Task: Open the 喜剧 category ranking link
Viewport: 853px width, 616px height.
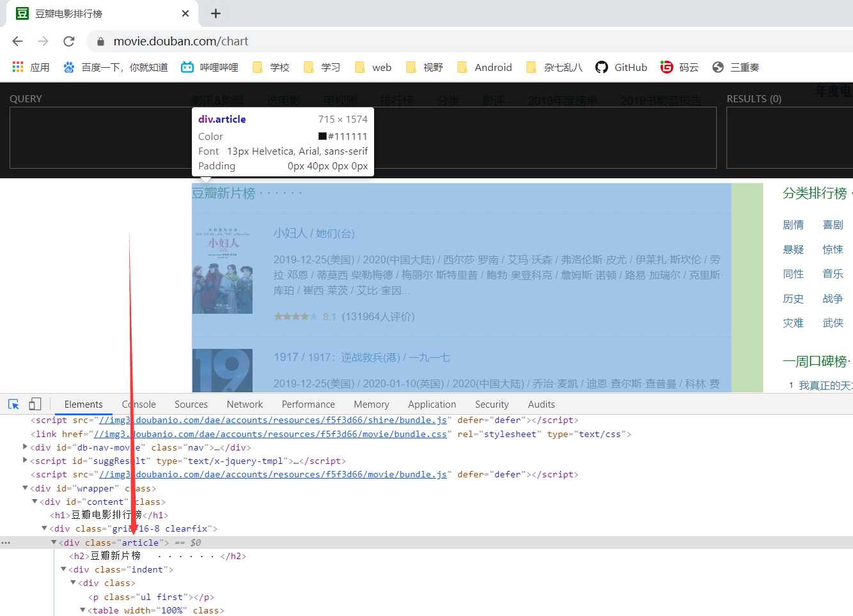Action: (x=833, y=225)
